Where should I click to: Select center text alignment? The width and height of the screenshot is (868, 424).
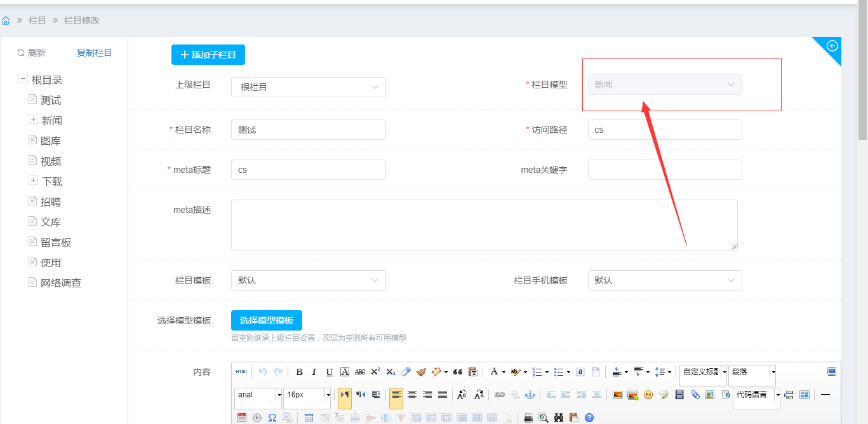pos(412,395)
